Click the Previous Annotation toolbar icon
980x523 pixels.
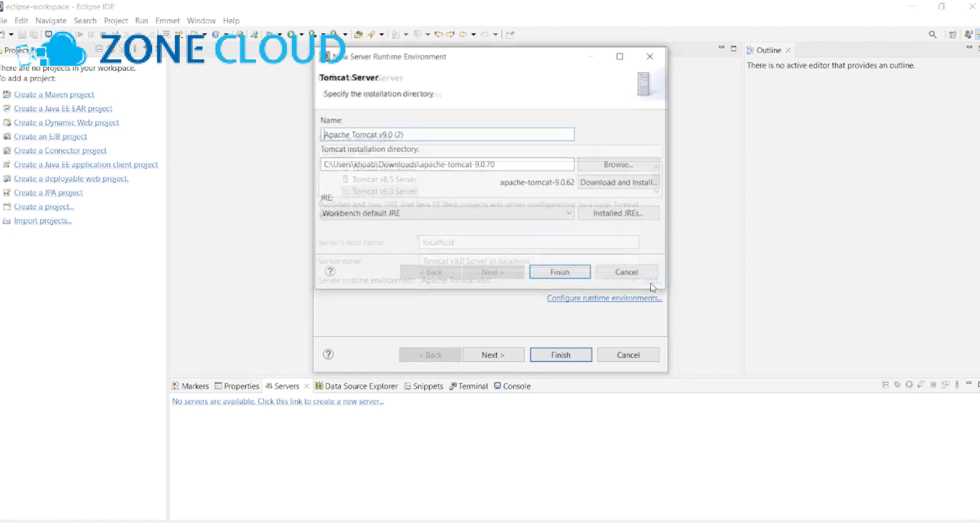(417, 34)
